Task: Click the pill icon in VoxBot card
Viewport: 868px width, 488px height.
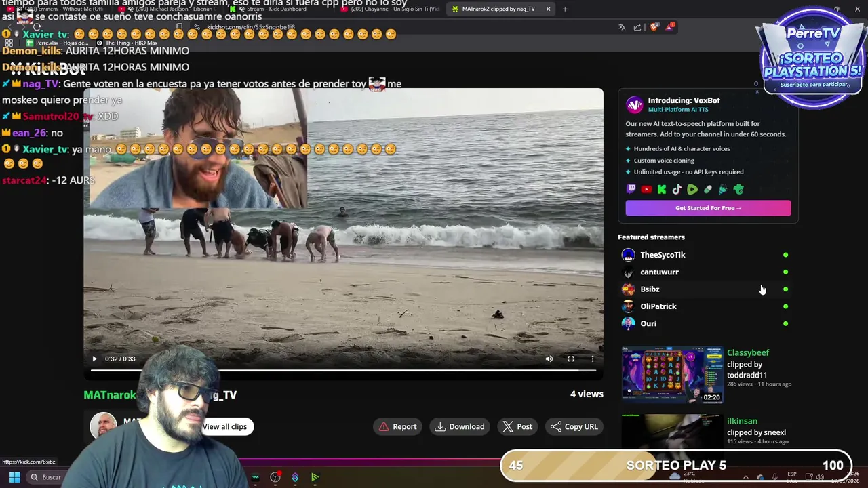Action: point(708,190)
